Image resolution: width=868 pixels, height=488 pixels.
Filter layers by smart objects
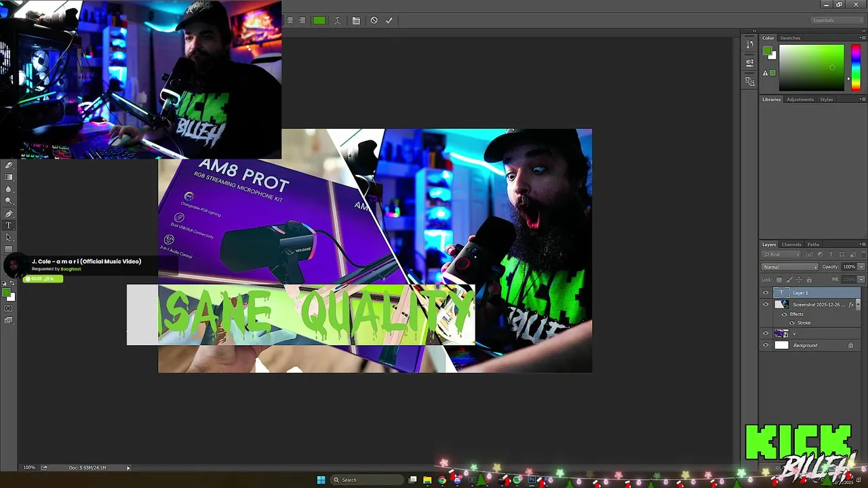click(x=852, y=254)
